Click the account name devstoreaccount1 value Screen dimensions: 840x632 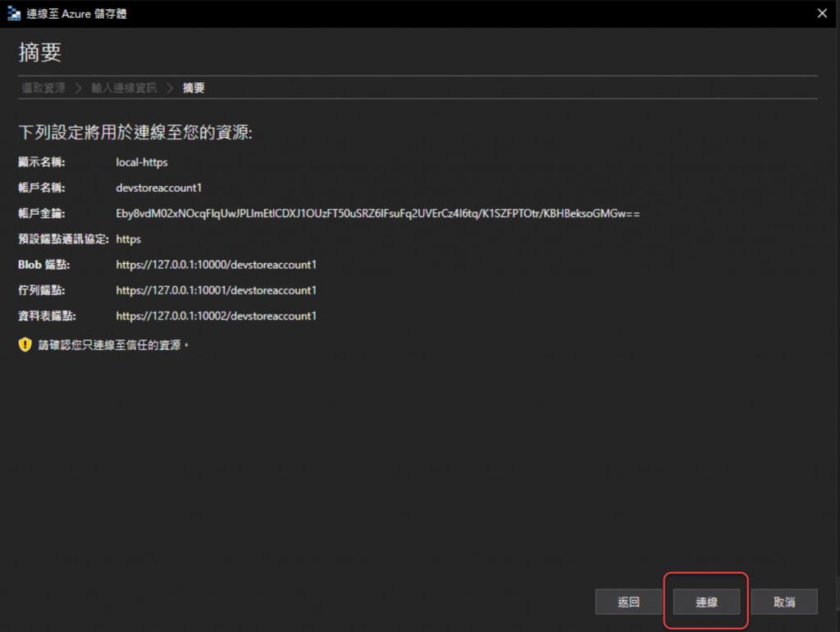(158, 188)
